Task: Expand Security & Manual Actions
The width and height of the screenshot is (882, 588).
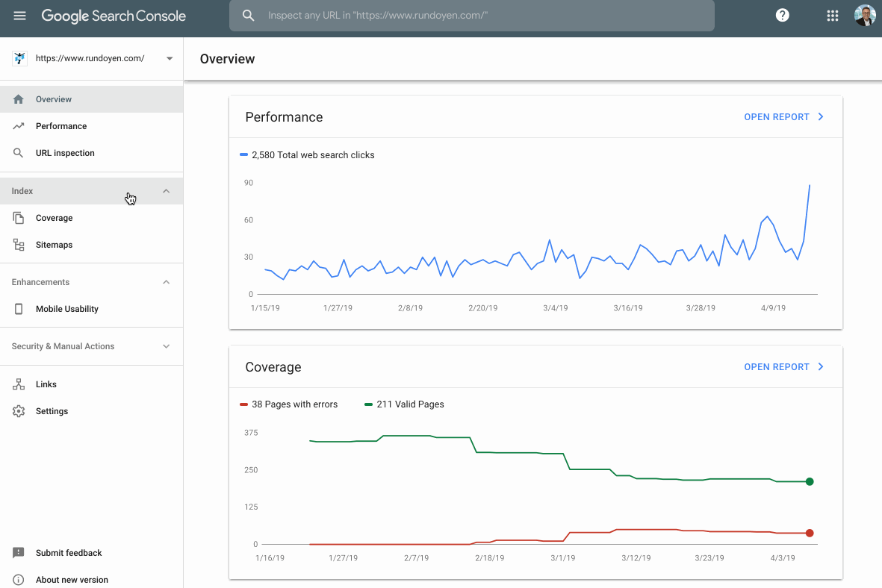Action: tap(166, 345)
